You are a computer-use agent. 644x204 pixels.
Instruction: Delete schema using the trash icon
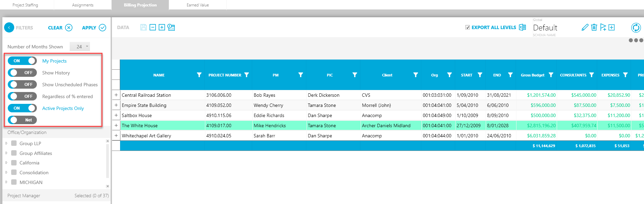point(594,27)
